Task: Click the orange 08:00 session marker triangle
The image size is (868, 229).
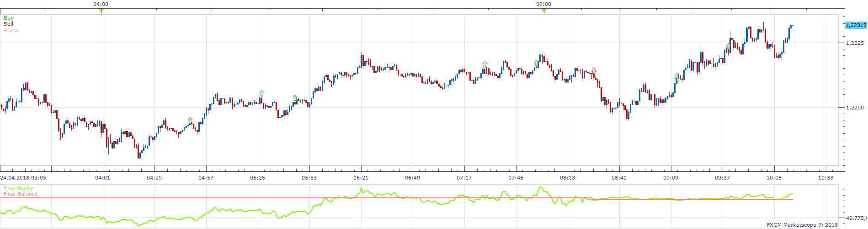Action: click(x=544, y=11)
